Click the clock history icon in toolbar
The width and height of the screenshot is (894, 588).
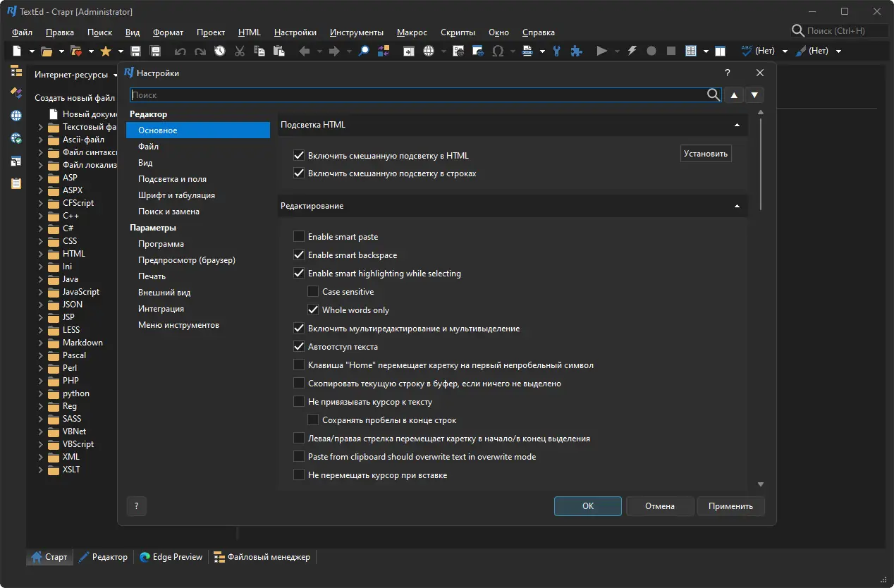coord(220,51)
